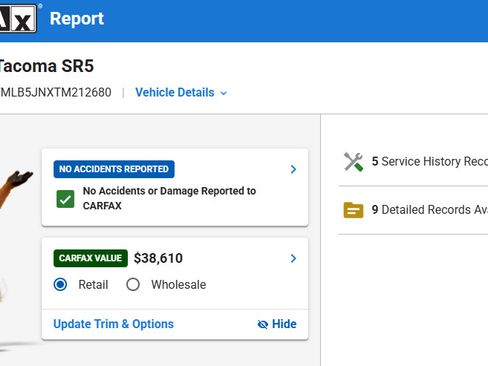Screen dimensions: 488x366
Task: Select the Retail radio button
Action: click(x=60, y=284)
